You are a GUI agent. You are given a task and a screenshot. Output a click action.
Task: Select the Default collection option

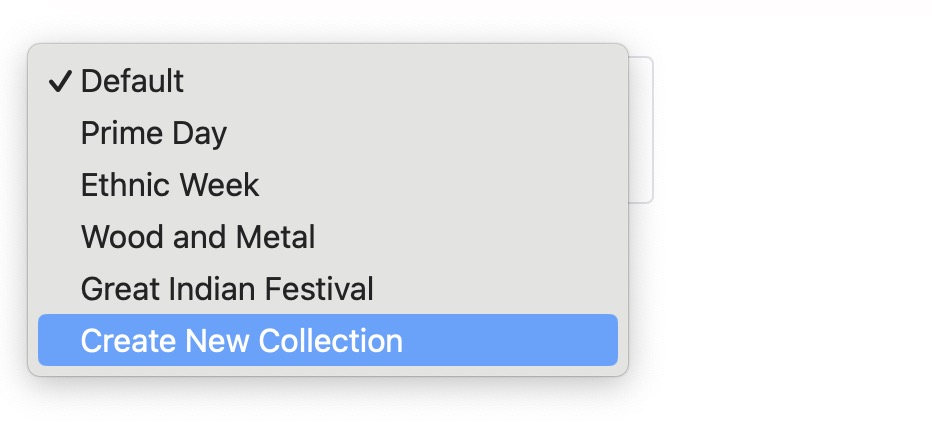click(132, 81)
